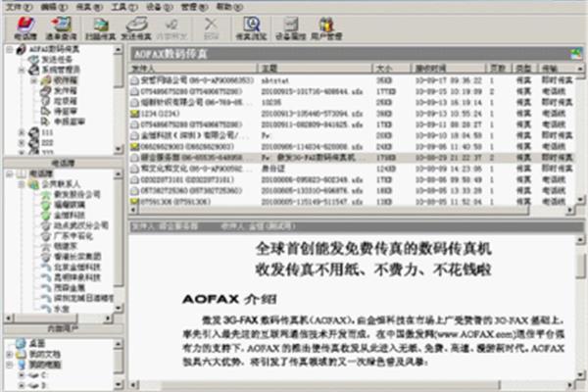Viewport: 588px width, 392px height.
Task: Open the 设备属性 device properties toolbar icon
Action: coord(291,28)
